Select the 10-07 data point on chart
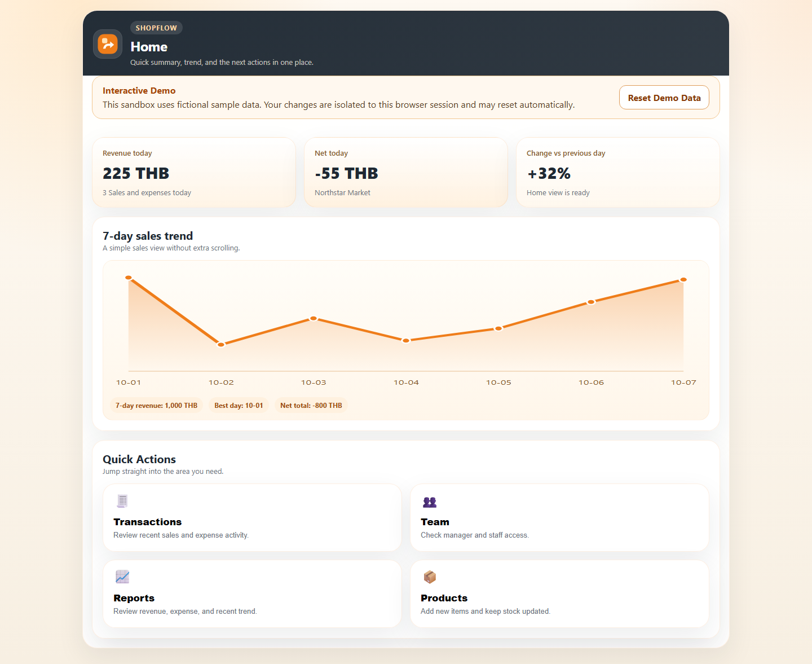This screenshot has width=812, height=664. tap(683, 280)
